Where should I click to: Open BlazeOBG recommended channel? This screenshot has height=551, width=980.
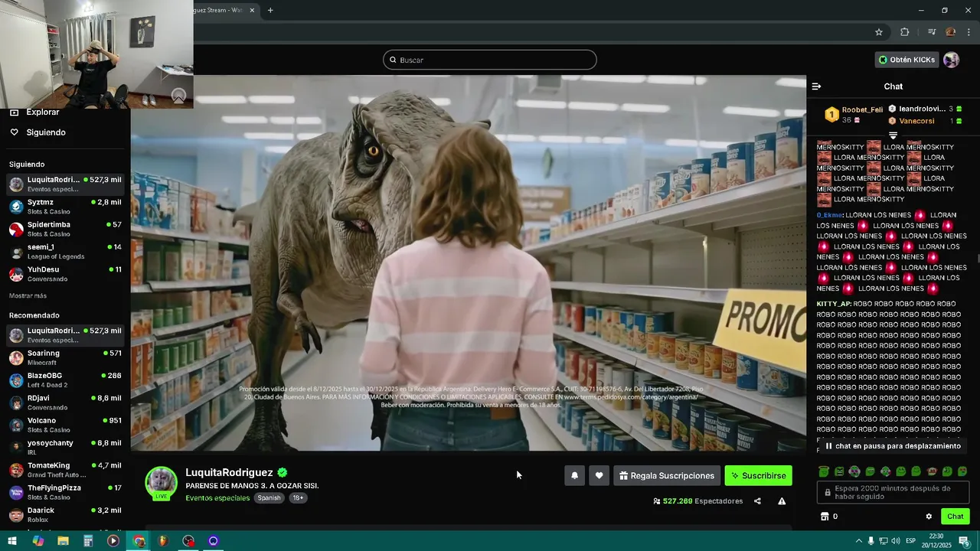tap(65, 380)
